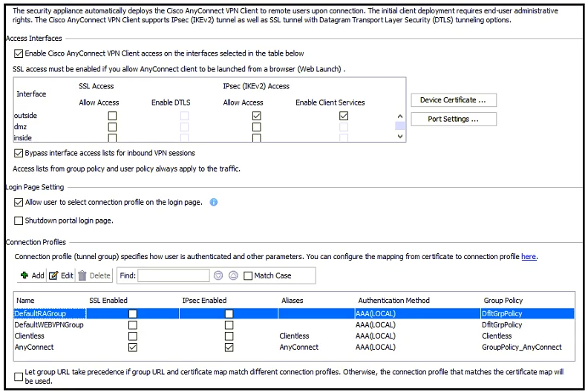Click the blue info icon beside login setting
Image resolution: width=588 pixels, height=392 pixels.
pos(214,202)
